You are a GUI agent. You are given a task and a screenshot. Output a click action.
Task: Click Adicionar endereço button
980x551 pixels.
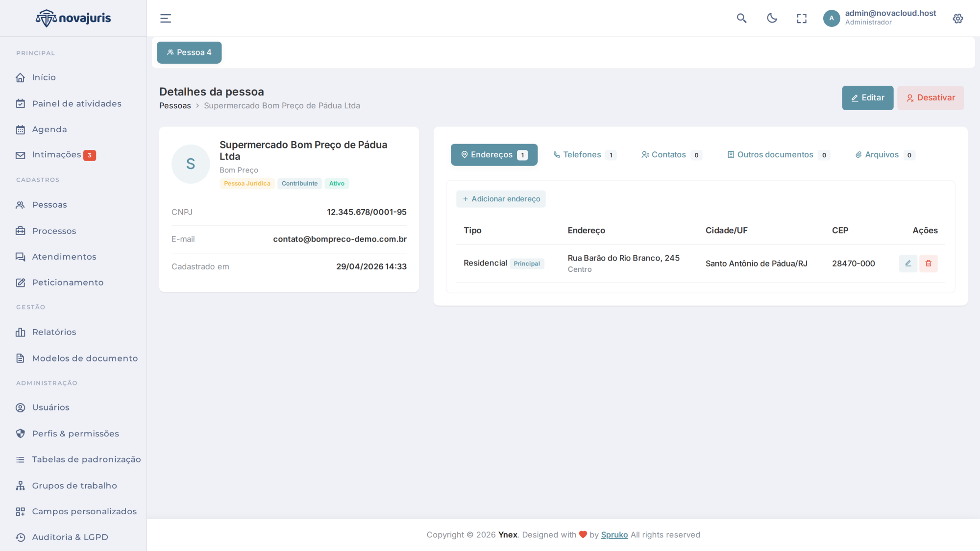pyautogui.click(x=501, y=199)
